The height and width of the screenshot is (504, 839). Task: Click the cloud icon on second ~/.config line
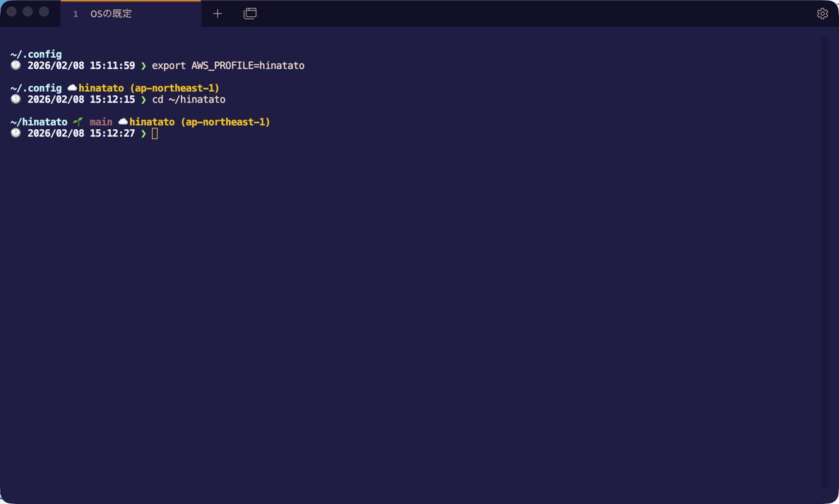pyautogui.click(x=72, y=88)
